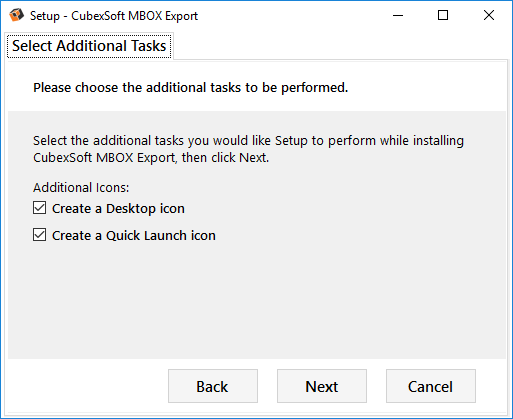The width and height of the screenshot is (513, 419).
Task: Click the CubexSoft app icon in title bar
Action: (x=16, y=15)
